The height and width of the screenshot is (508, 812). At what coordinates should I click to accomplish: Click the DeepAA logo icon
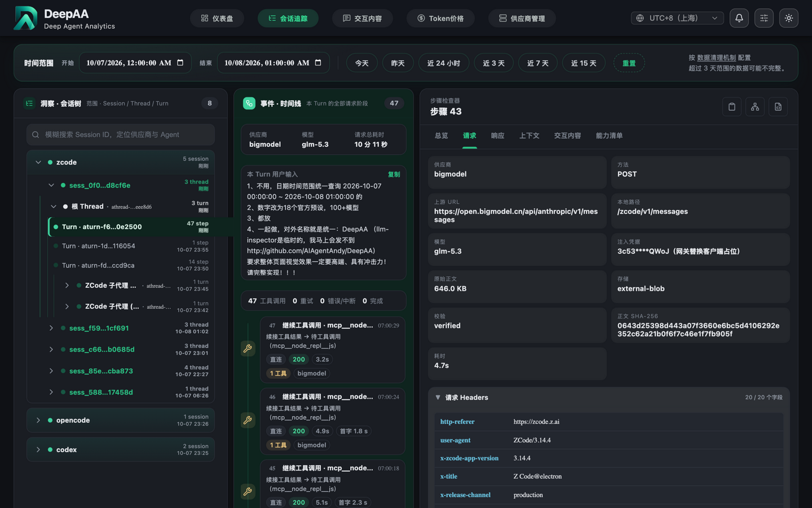(x=25, y=18)
